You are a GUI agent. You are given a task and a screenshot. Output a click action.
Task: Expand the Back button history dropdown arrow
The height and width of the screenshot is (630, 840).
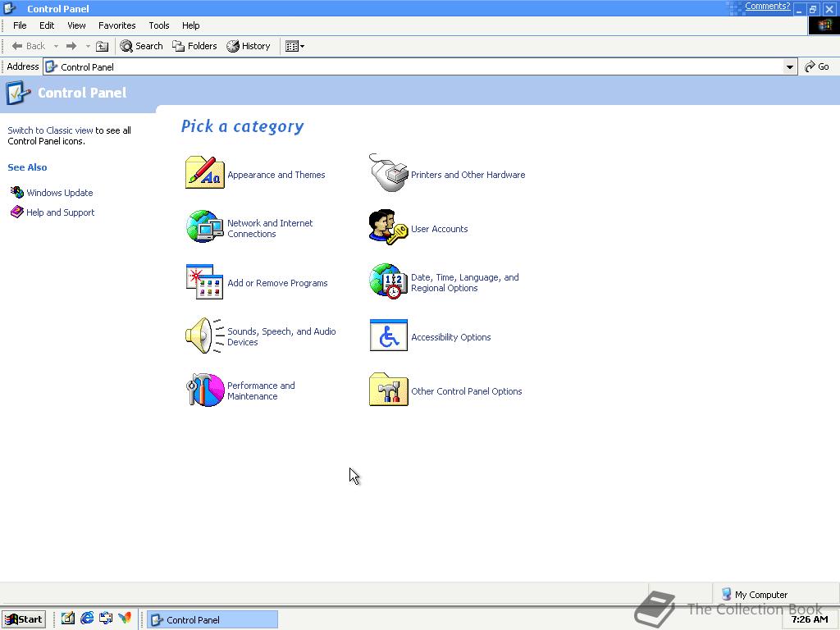click(x=56, y=47)
